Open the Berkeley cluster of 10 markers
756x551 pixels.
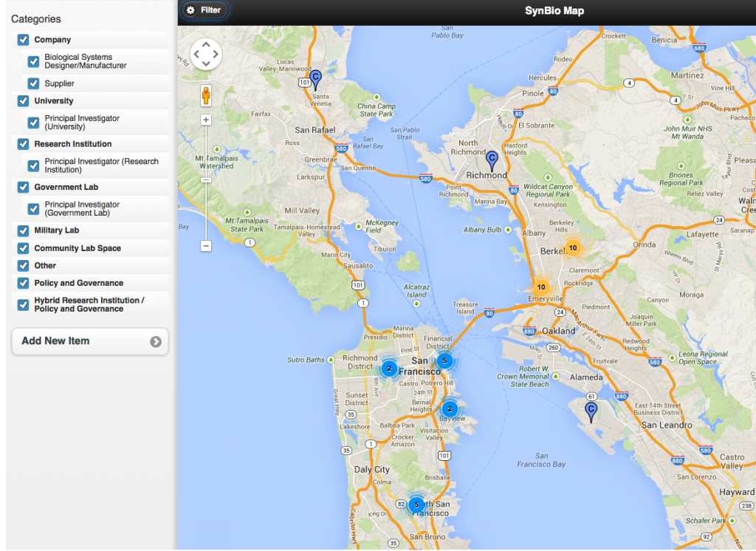point(572,248)
